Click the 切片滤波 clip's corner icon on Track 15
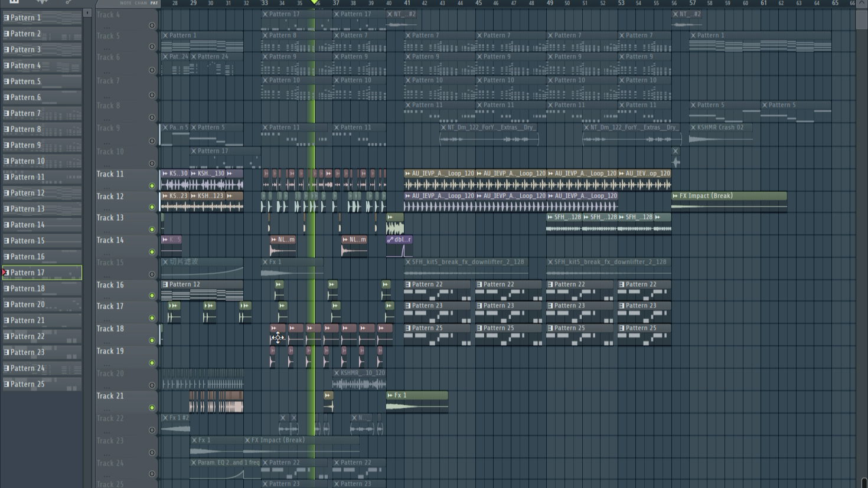The width and height of the screenshot is (868, 488). (x=165, y=262)
